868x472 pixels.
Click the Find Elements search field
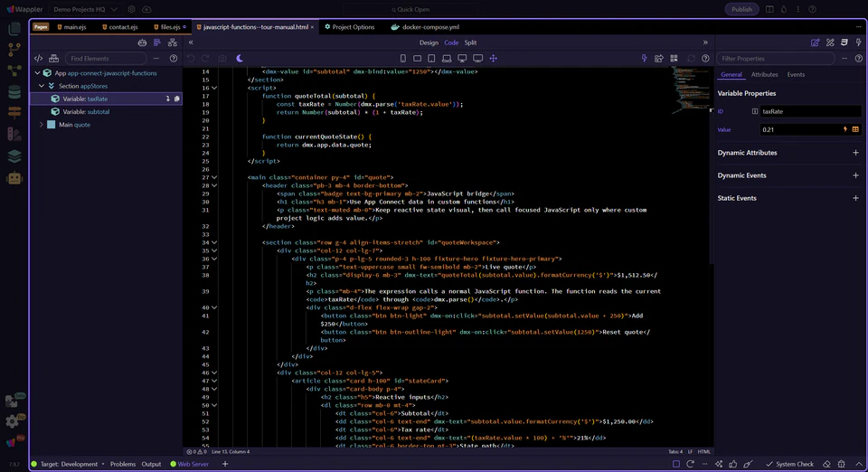(105, 58)
